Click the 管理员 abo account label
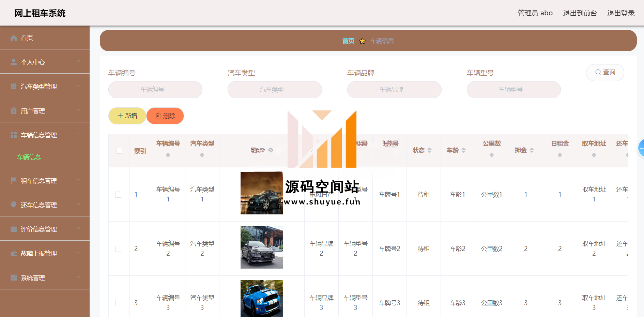This screenshot has width=644, height=317. coord(535,13)
